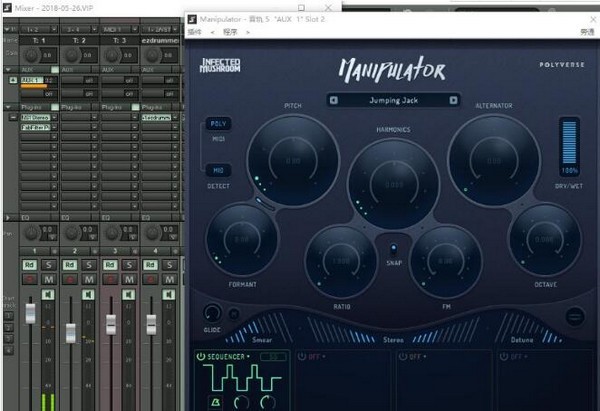The image size is (600, 411).
Task: Select the next preset after Jumping Jack
Action: [x=453, y=100]
